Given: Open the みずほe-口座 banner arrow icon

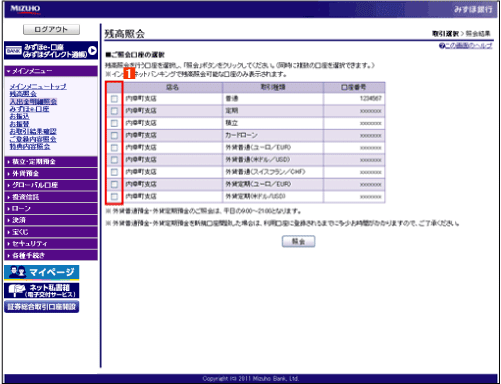Looking at the screenshot, I should 92,50.
